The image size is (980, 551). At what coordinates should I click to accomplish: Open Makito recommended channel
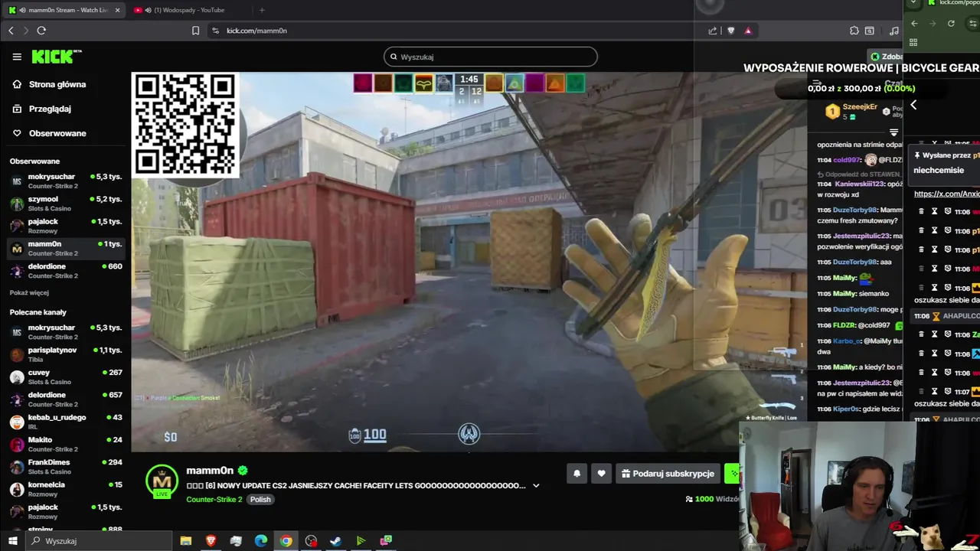[65, 443]
